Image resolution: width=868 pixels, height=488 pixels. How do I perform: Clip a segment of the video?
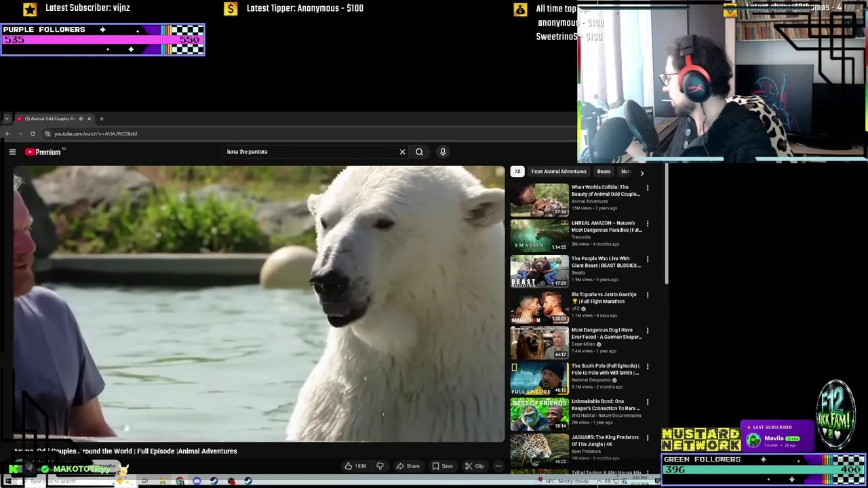(x=474, y=466)
